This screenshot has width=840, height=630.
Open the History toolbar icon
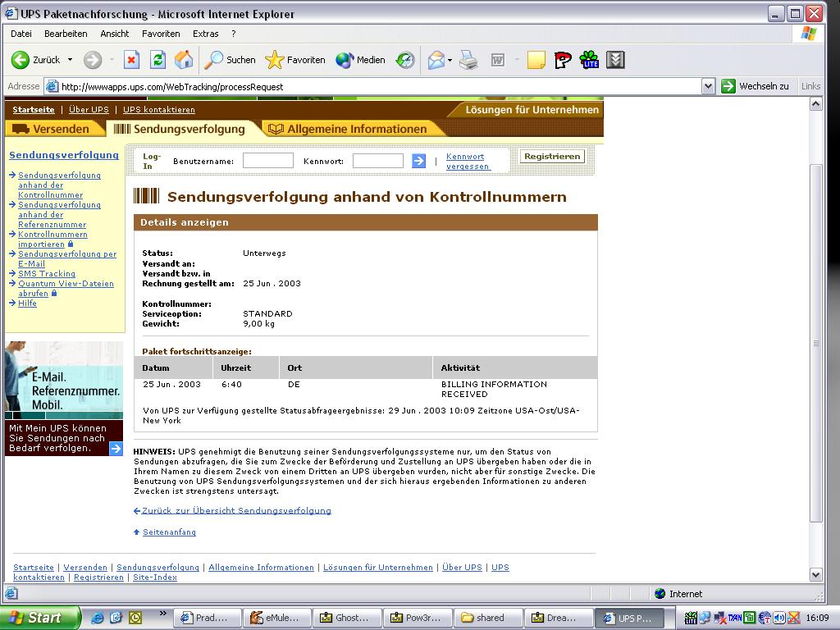(x=405, y=60)
